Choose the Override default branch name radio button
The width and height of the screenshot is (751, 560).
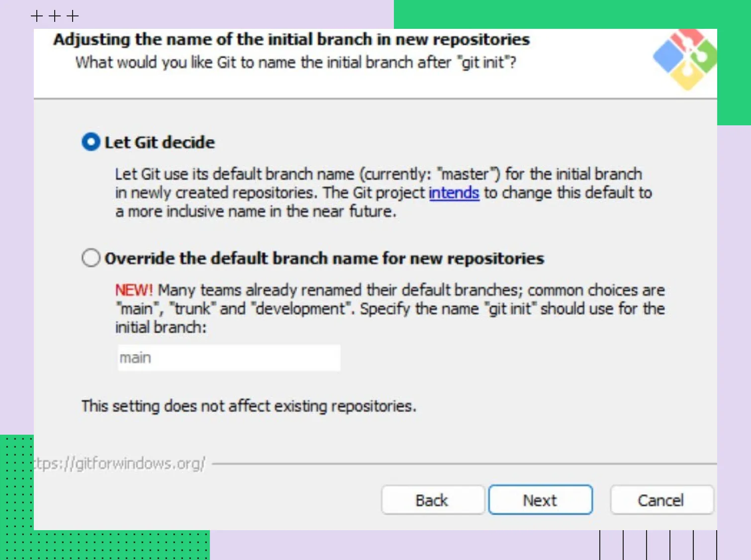pos(91,258)
